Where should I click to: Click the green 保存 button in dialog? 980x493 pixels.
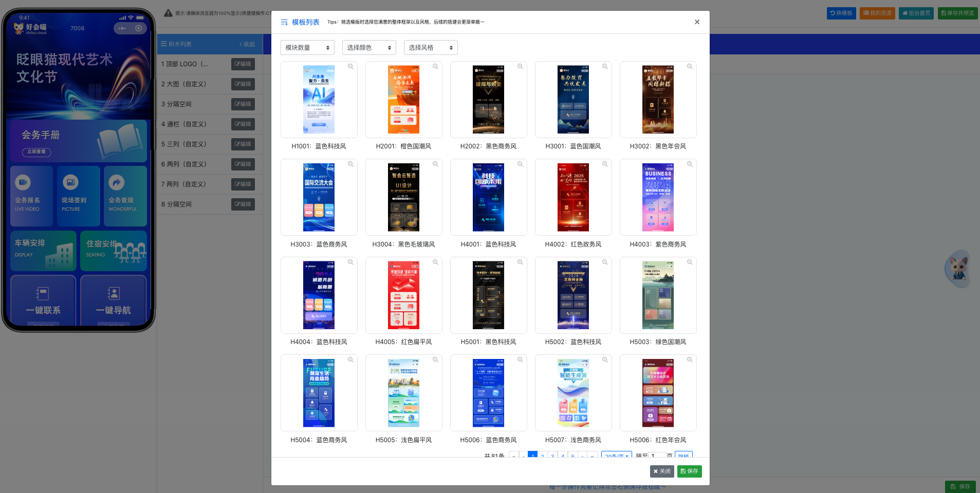[x=689, y=471]
